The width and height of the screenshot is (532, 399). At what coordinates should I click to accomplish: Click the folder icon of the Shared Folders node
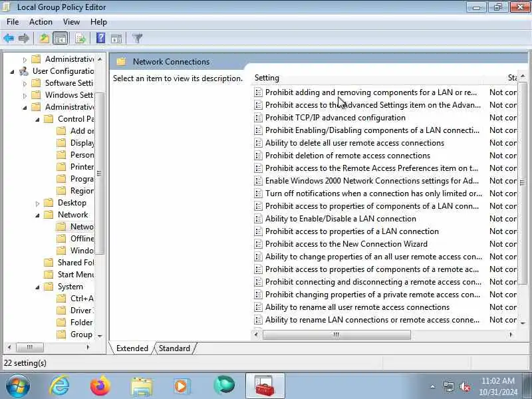click(x=49, y=263)
